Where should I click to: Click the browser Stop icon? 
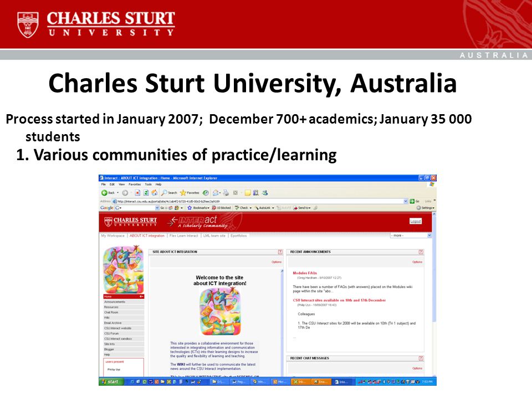137,193
